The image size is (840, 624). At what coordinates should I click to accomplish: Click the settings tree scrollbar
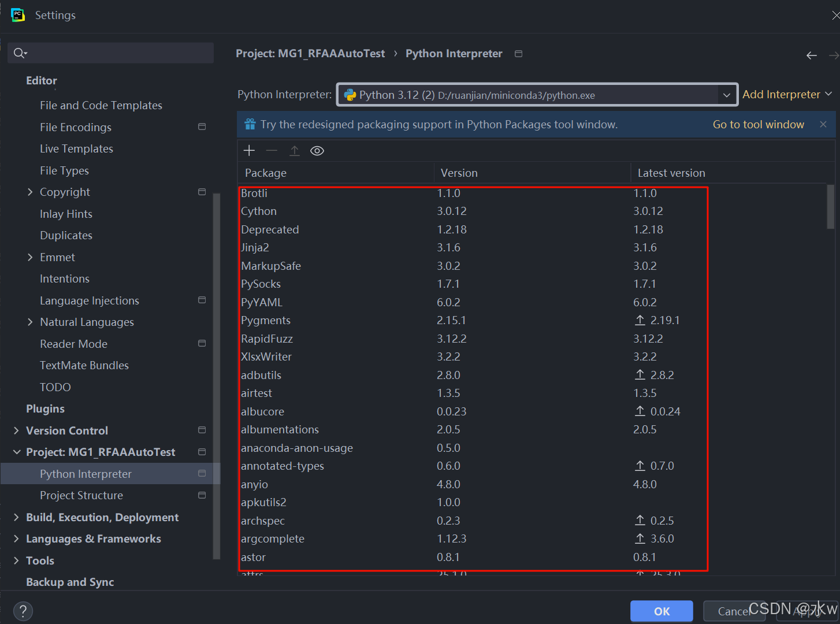pyautogui.click(x=217, y=376)
